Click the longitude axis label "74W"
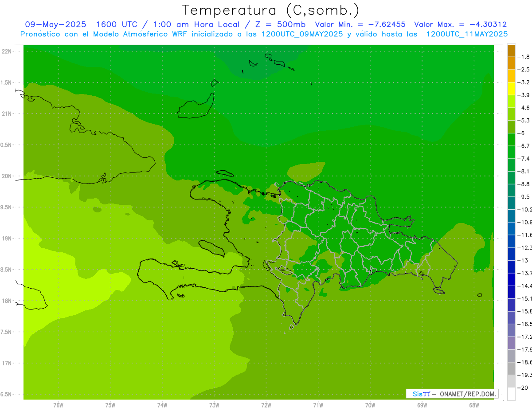Viewport: 532px width, 411px height. (x=162, y=405)
